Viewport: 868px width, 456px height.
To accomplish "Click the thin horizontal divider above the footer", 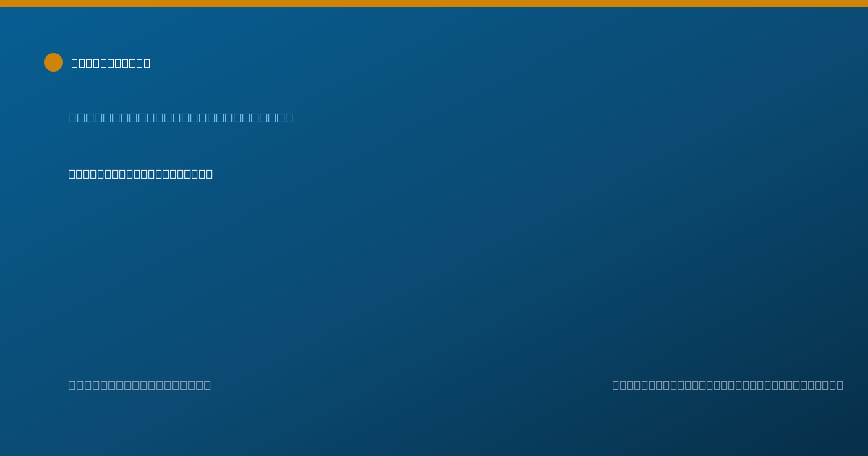I will pos(434,345).
